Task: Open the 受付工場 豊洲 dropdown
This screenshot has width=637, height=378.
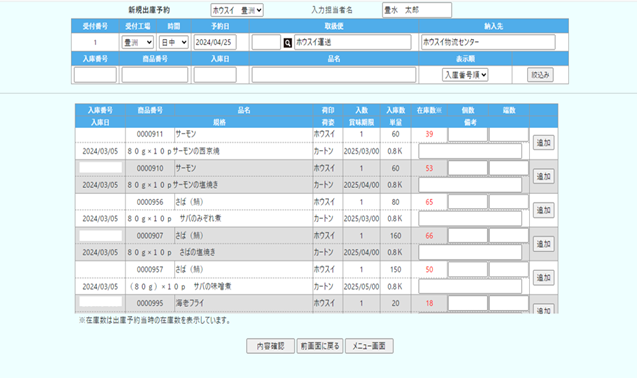Action: click(x=138, y=42)
